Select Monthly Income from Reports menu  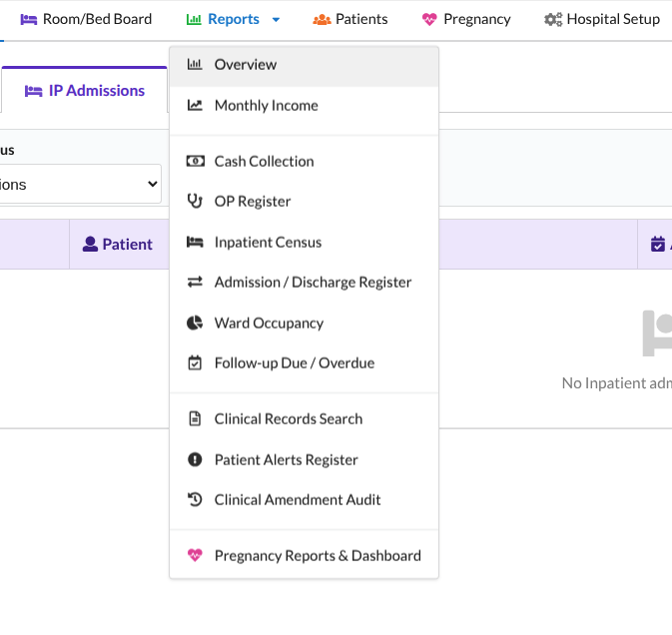(x=304, y=106)
